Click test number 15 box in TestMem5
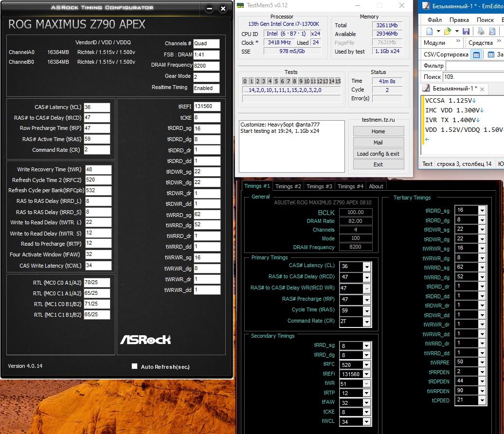504x434 pixels. [x=338, y=81]
